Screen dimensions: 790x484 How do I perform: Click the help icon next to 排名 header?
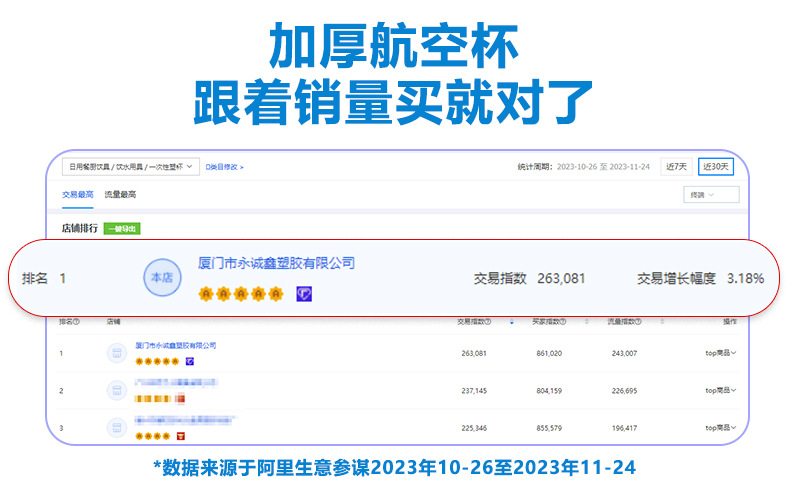click(x=76, y=322)
